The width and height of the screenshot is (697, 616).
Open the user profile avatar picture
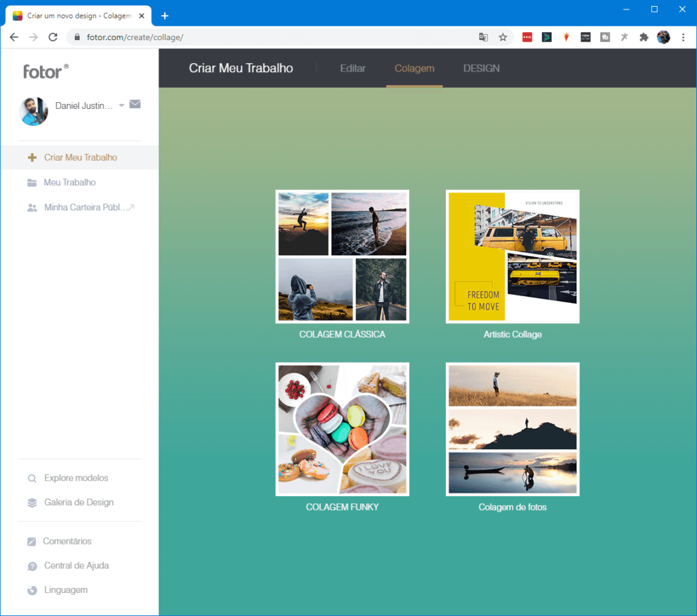(x=34, y=111)
